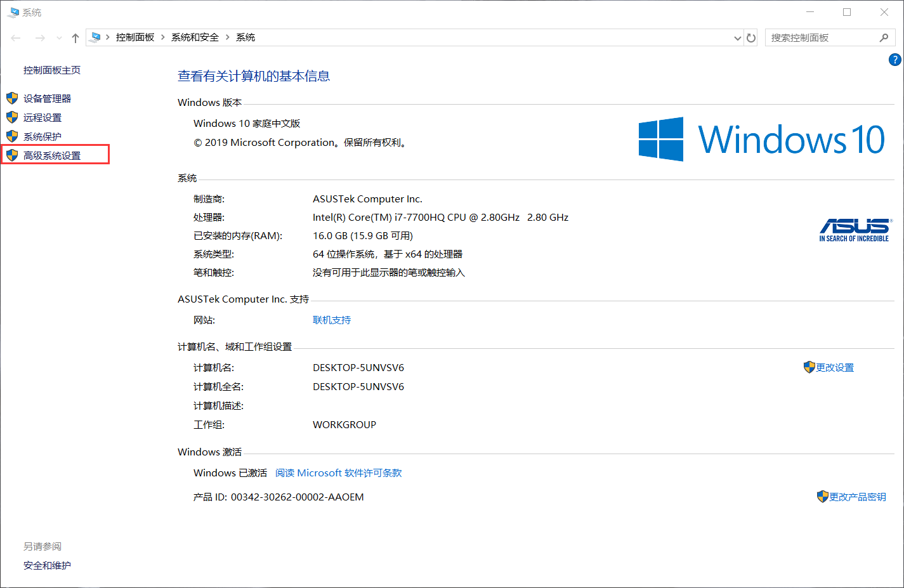This screenshot has height=588, width=904.
Task: Open 联机支持 website link
Action: click(332, 320)
